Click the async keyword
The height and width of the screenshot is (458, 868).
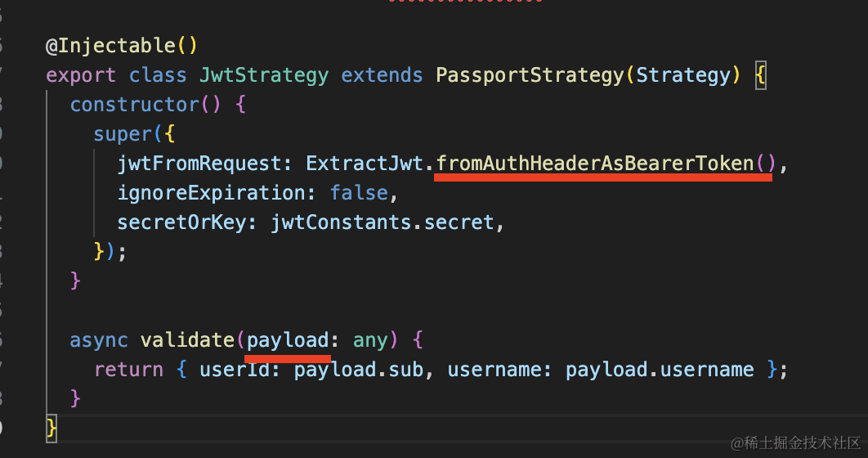(99, 339)
